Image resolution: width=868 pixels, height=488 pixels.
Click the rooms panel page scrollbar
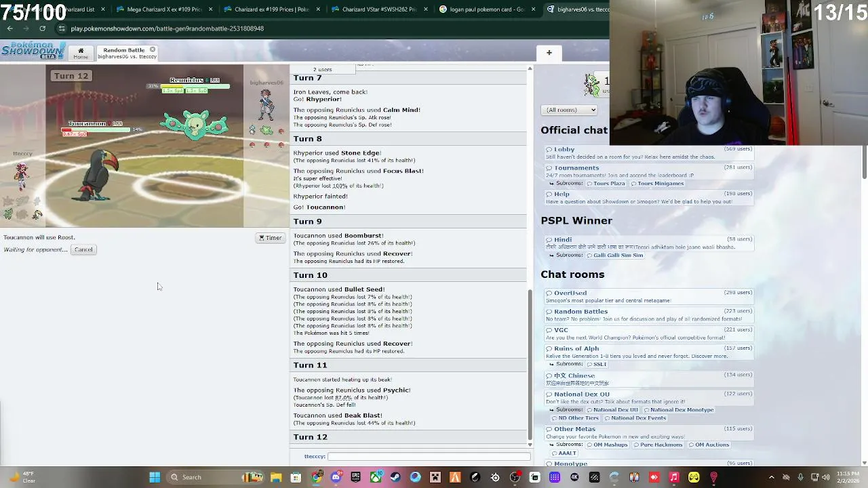[864, 163]
